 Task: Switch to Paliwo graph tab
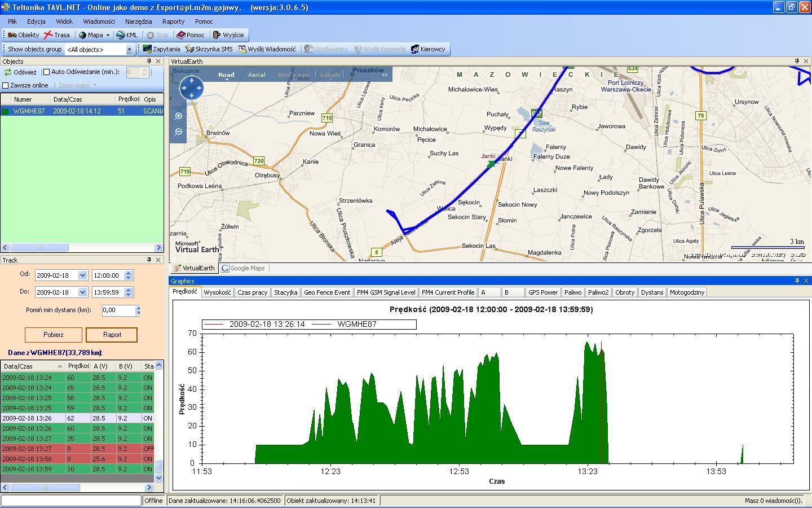coord(573,292)
